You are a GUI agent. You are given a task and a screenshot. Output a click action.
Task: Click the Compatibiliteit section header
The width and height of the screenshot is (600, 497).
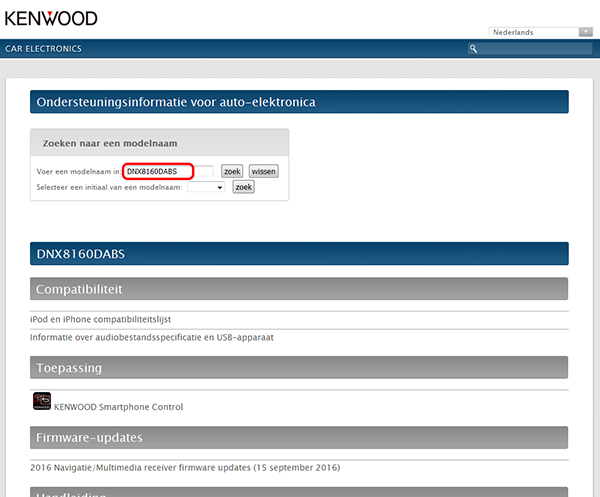[x=299, y=289]
